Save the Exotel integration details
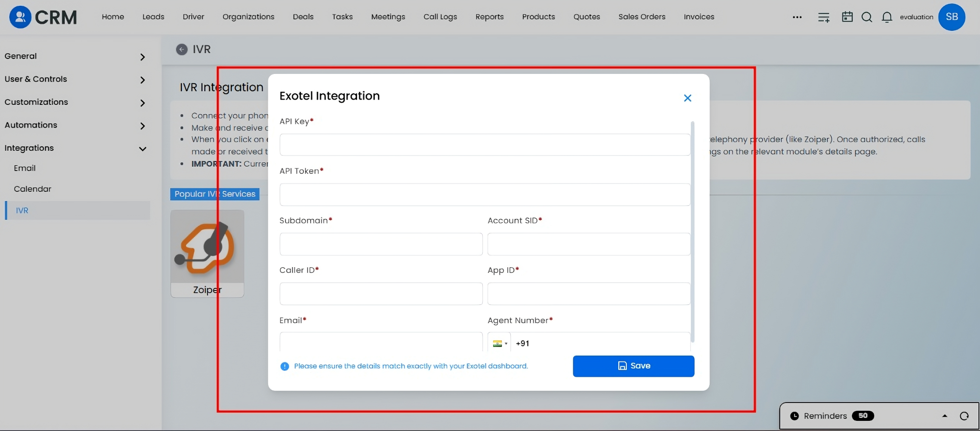 [x=634, y=366]
